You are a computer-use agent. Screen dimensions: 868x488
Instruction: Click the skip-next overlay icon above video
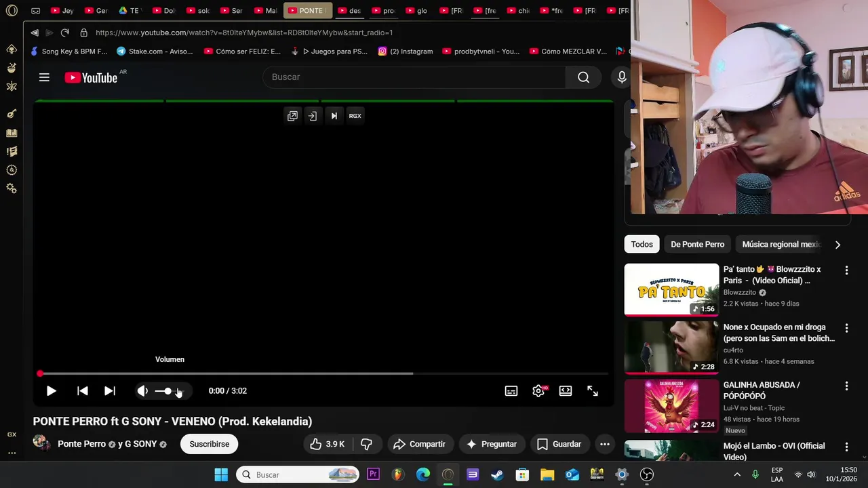tap(334, 116)
